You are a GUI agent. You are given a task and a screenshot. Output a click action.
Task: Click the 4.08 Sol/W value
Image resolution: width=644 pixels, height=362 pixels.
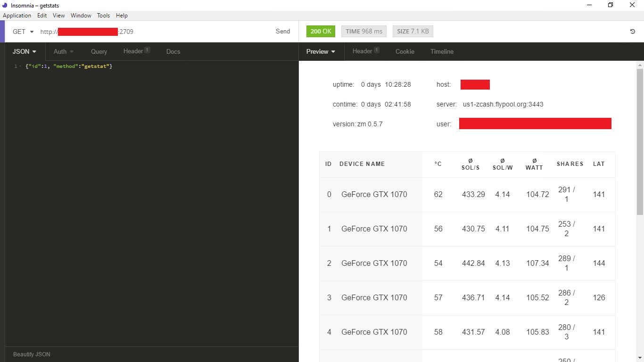[503, 332]
